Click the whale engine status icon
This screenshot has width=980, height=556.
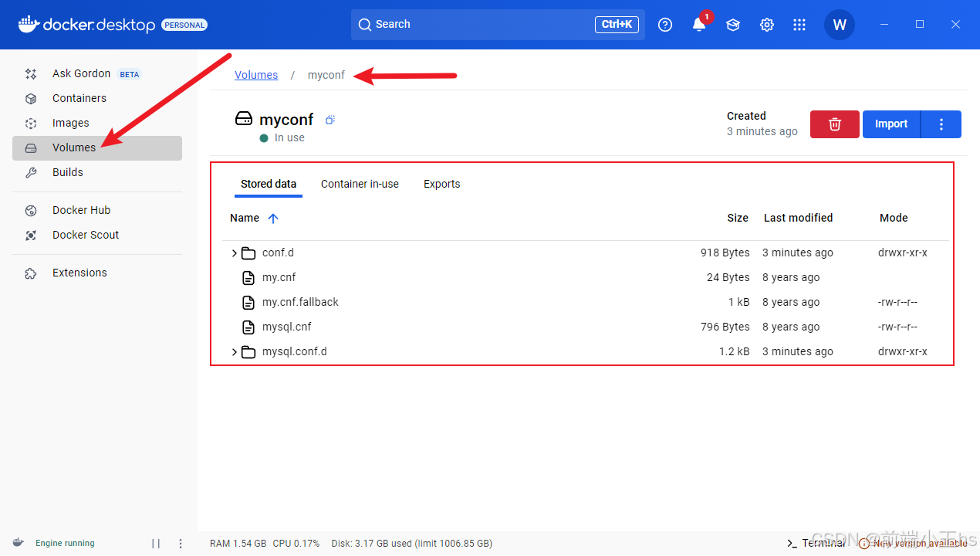click(18, 543)
